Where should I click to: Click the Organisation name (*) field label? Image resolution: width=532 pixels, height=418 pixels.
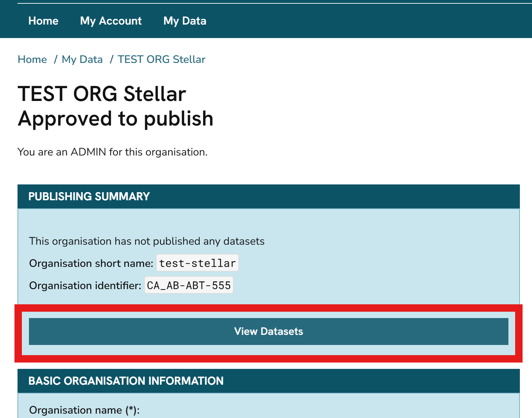pos(84,410)
